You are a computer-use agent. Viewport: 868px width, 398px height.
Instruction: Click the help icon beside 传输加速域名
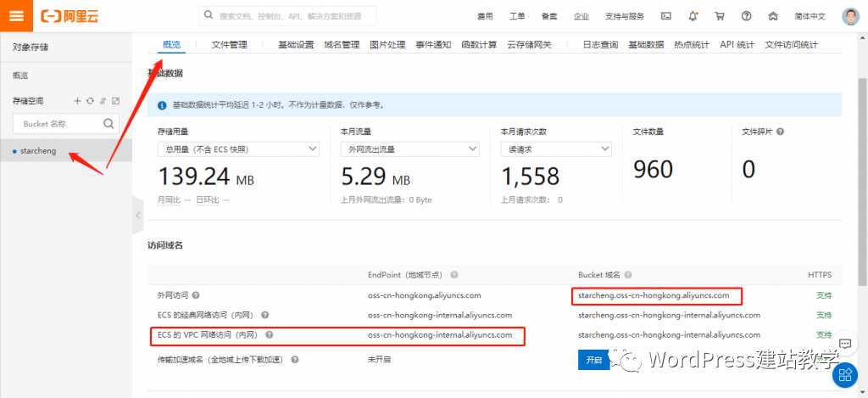[x=295, y=359]
